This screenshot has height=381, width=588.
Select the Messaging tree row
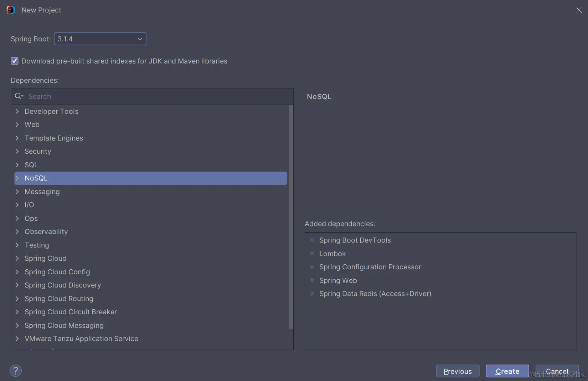pyautogui.click(x=151, y=192)
